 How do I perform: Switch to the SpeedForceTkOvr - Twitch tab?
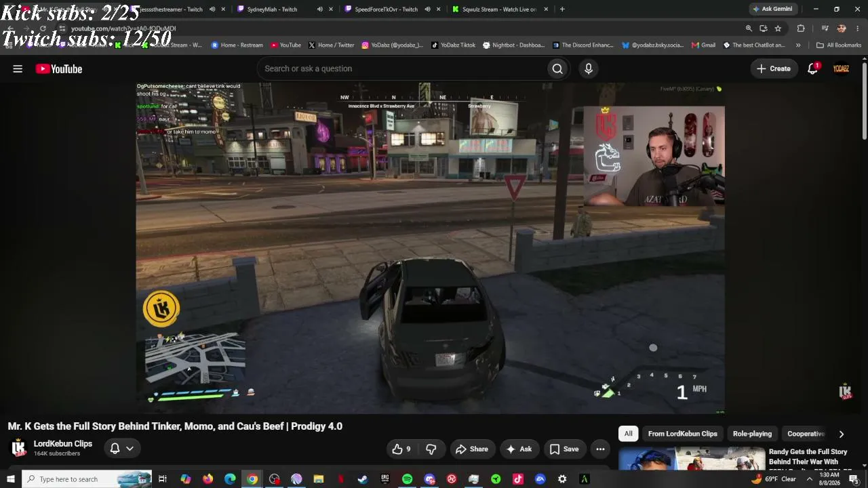[x=385, y=9]
